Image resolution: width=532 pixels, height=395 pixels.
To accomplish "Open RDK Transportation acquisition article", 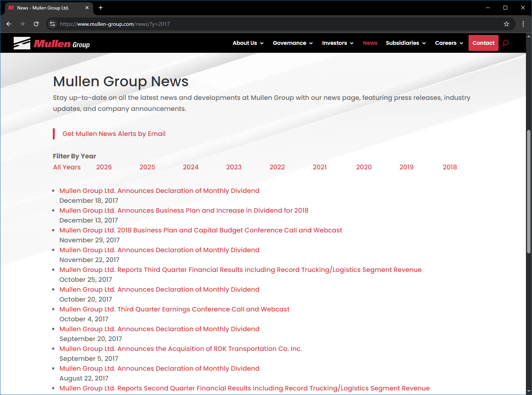I will 180,349.
